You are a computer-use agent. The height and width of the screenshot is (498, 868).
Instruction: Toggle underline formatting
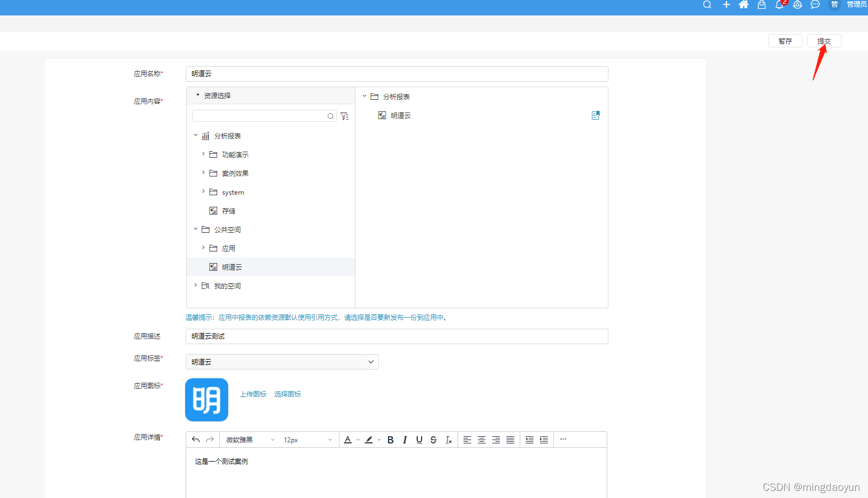coord(419,440)
